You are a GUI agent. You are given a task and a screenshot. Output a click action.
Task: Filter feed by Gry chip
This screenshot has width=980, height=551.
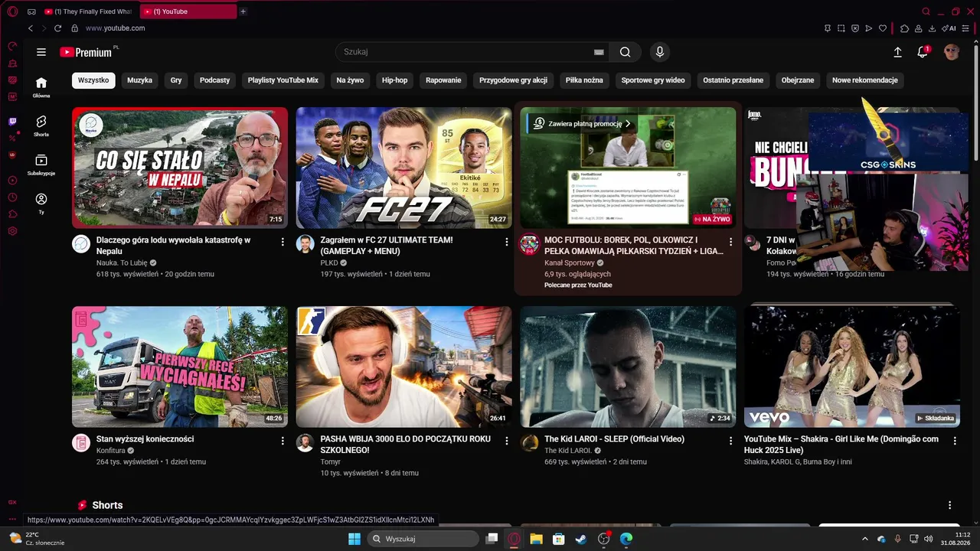tap(176, 80)
